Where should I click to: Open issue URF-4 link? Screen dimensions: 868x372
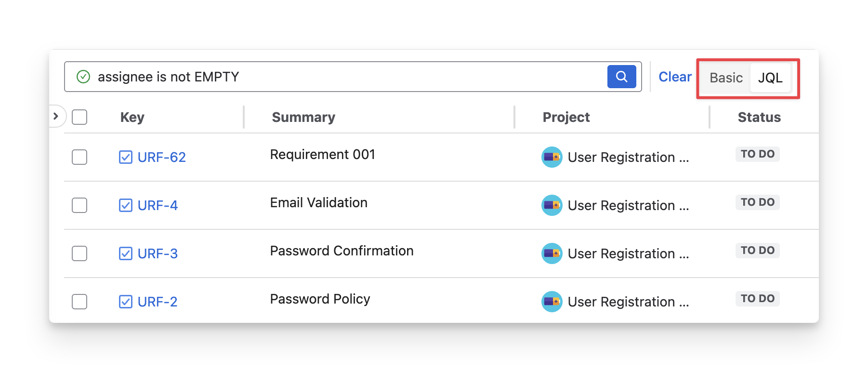click(158, 205)
